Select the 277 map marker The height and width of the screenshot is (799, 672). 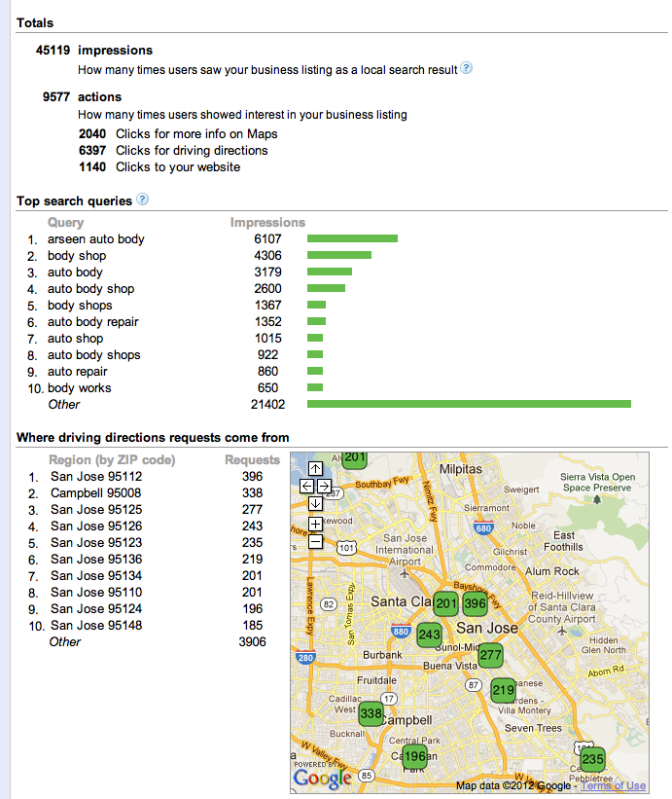point(491,655)
